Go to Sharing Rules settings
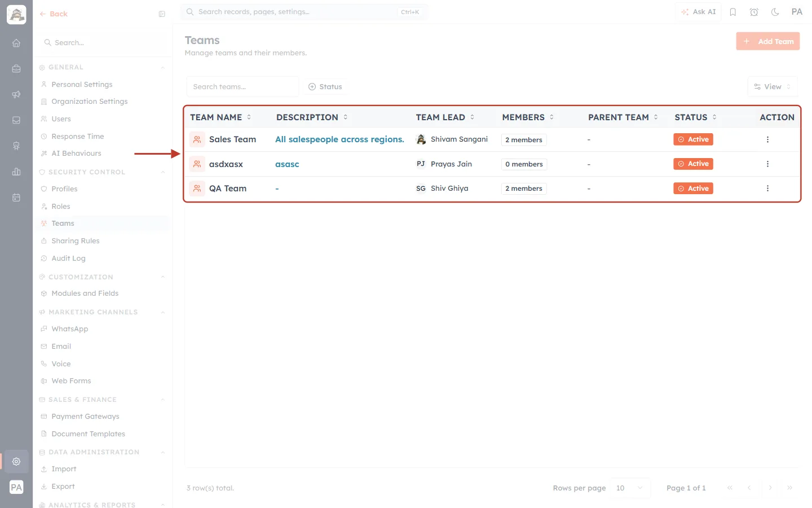812x508 pixels. [76, 241]
